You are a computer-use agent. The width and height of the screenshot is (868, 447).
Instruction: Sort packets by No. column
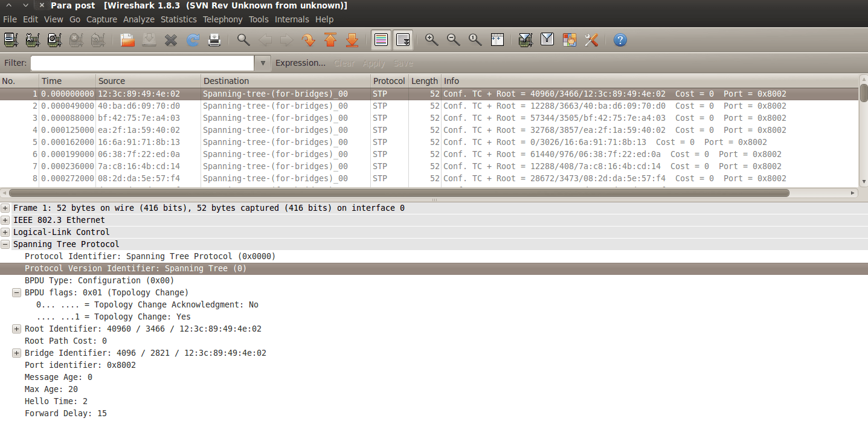19,81
